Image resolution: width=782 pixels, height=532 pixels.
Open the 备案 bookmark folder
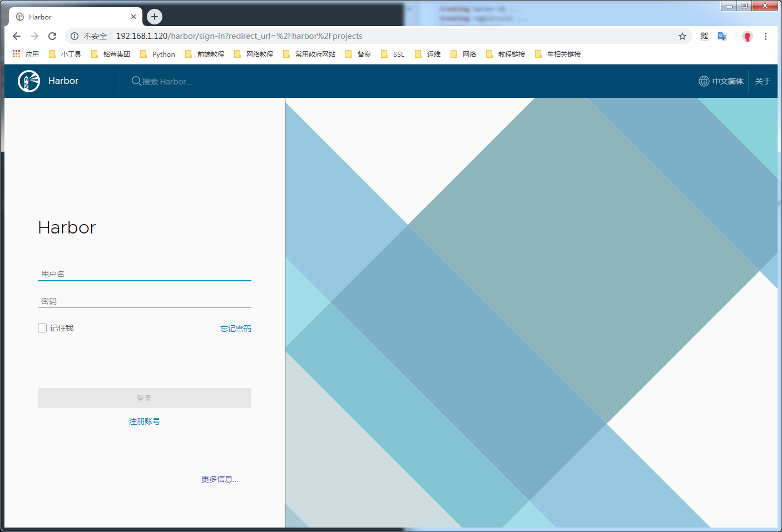tap(358, 54)
